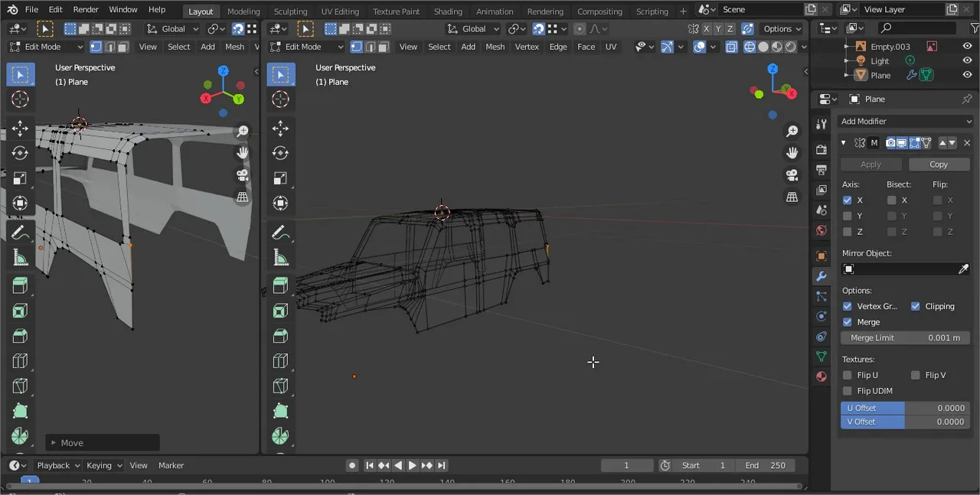
Task: Click the U Offset slider
Action: 905,409
